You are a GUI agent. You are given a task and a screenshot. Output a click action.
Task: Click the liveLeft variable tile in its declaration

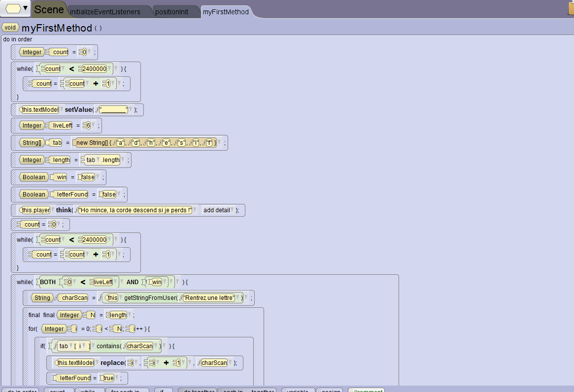click(61, 126)
